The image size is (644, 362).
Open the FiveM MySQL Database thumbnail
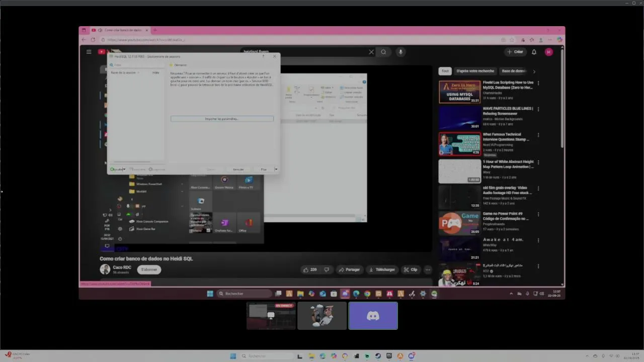coord(460,92)
